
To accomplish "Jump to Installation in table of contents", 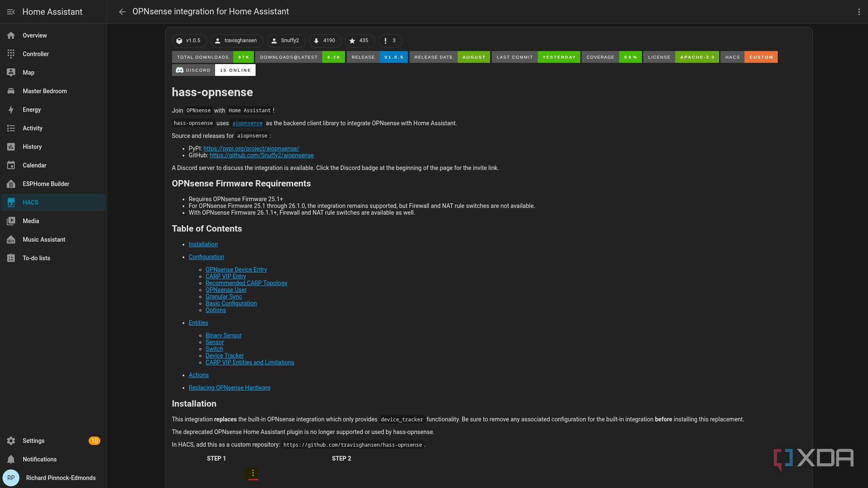I will coord(203,244).
